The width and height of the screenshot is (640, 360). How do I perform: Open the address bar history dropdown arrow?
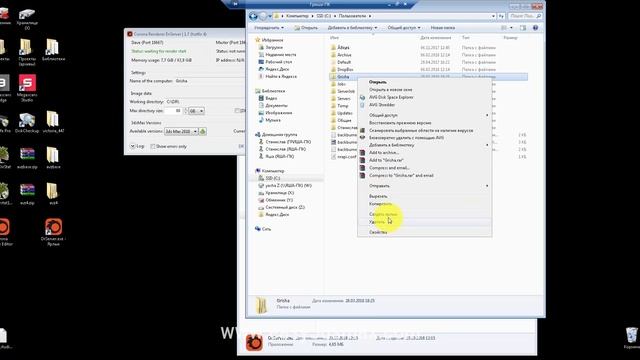(x=493, y=16)
